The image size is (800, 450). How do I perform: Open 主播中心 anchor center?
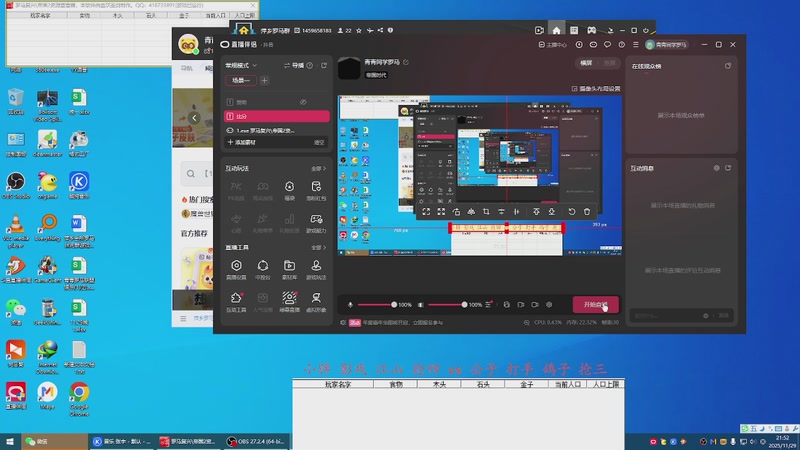(553, 45)
